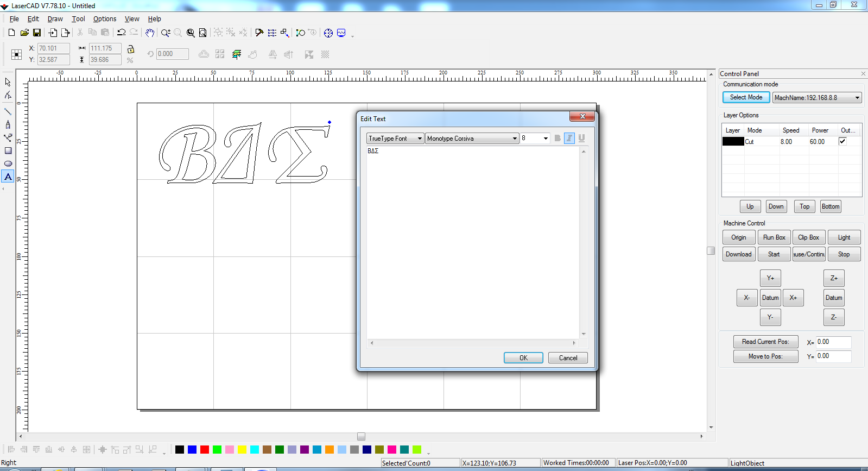Toggle the Output checkbox for Cut layer

[x=842, y=141]
